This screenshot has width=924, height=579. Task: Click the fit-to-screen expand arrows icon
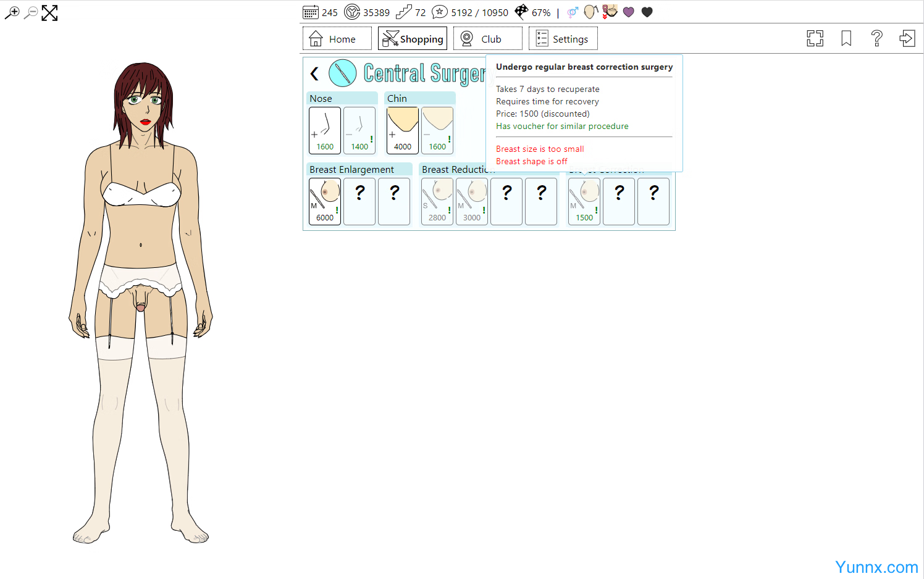coord(49,13)
